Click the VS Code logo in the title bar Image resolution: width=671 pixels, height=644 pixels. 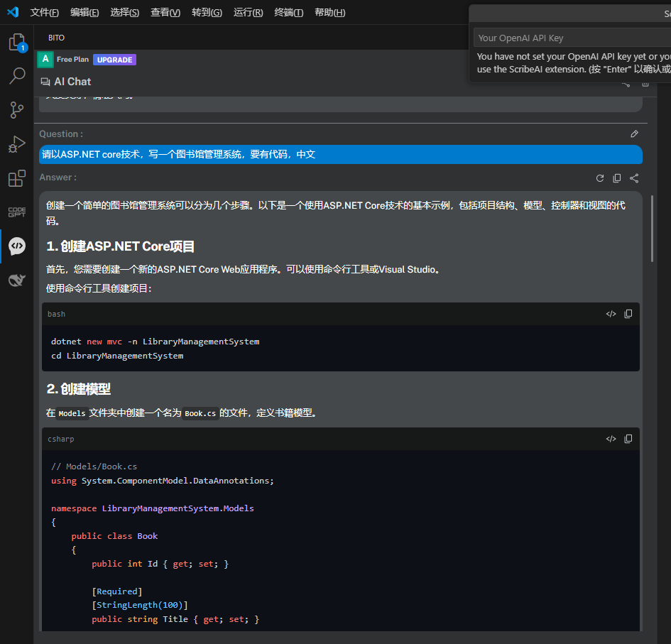pos(13,12)
